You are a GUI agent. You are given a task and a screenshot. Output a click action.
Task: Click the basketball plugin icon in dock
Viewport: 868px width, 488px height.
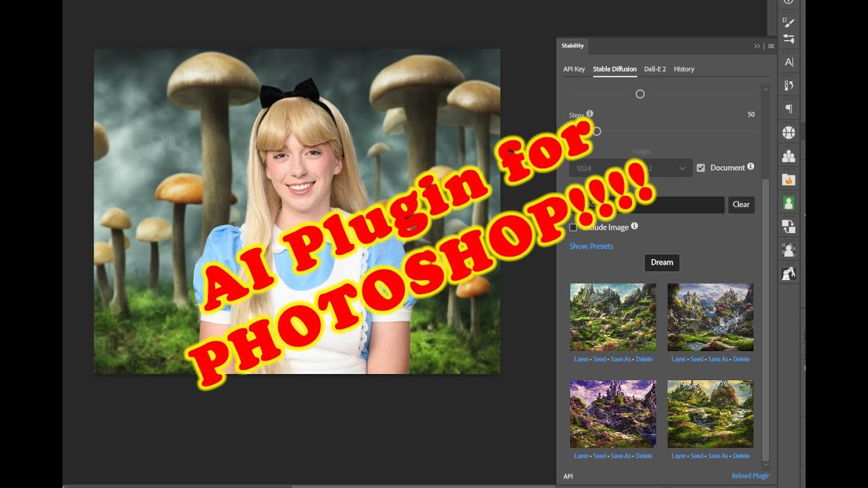point(789,133)
